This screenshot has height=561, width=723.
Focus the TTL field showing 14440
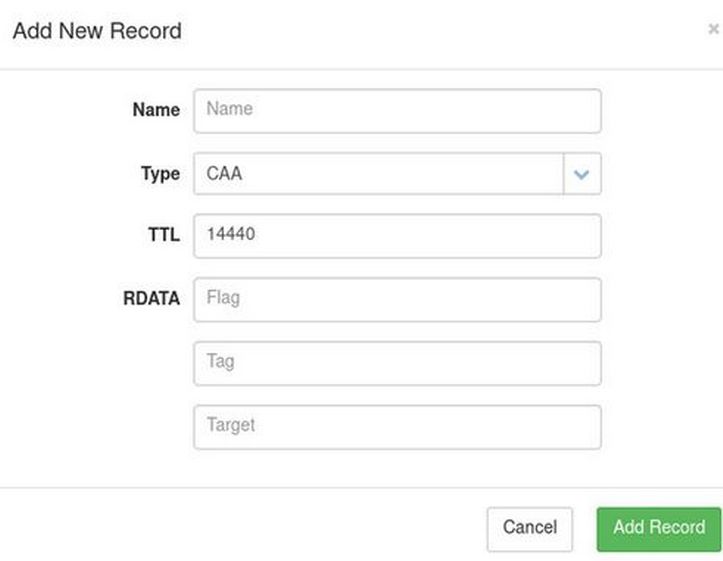pyautogui.click(x=397, y=235)
